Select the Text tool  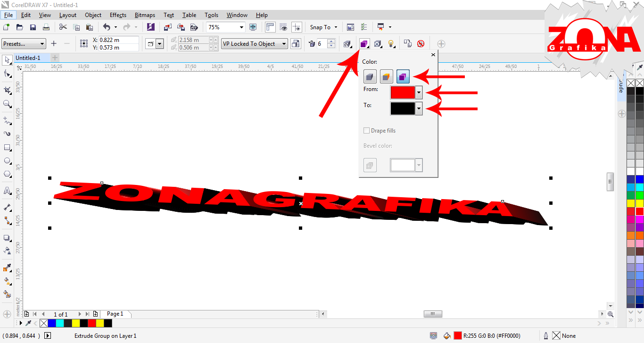[x=7, y=191]
